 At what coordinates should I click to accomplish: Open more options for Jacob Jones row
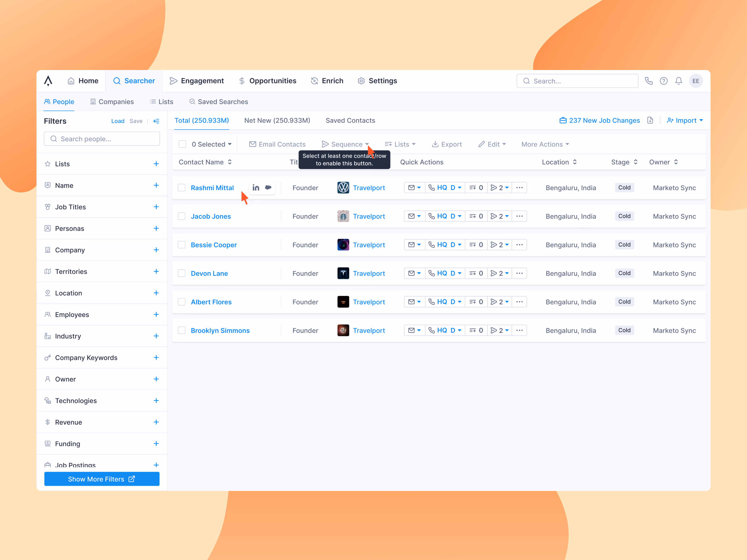pyautogui.click(x=519, y=216)
